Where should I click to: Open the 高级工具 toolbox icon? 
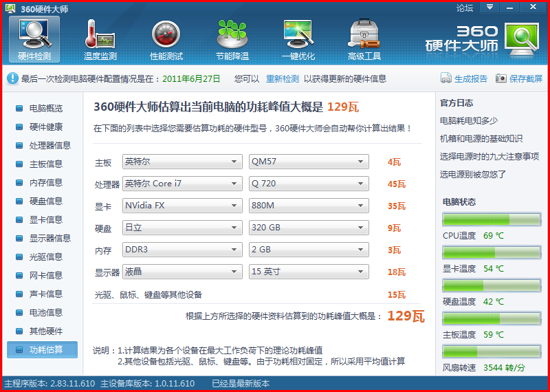point(364,34)
